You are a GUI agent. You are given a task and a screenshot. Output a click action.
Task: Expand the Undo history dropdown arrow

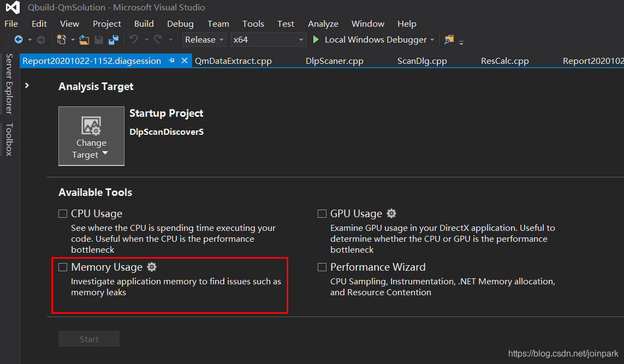pos(146,40)
